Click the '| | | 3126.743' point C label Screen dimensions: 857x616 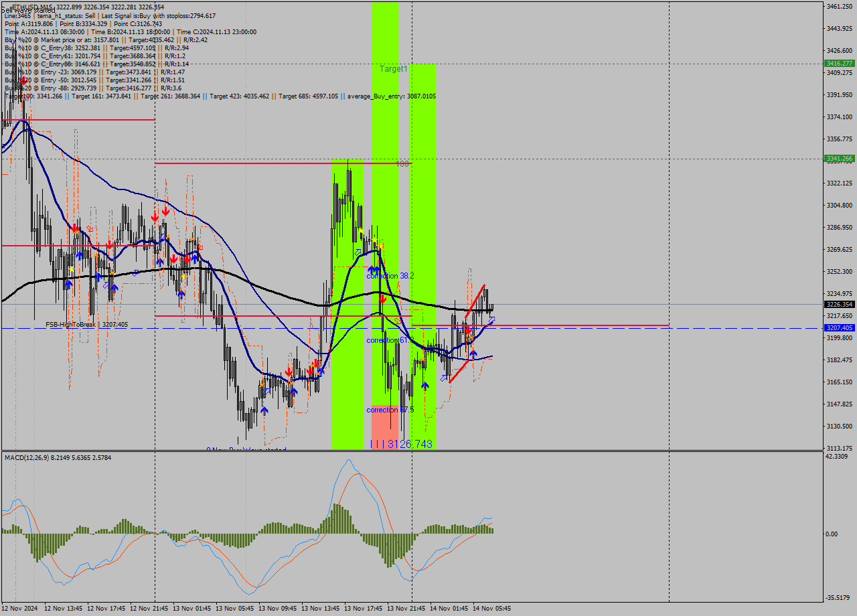(401, 444)
